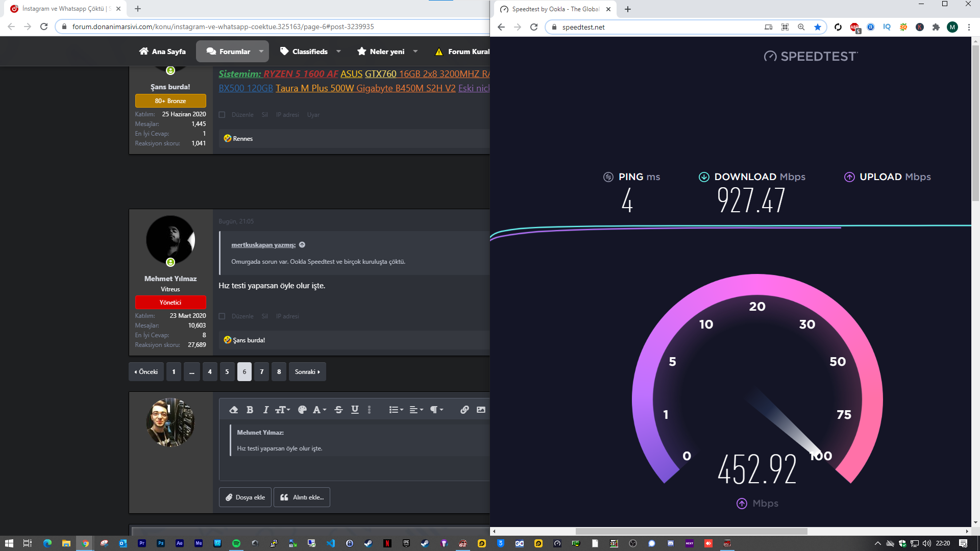The height and width of the screenshot is (551, 980).
Task: Expand the Classifieds dropdown arrow
Action: point(338,52)
